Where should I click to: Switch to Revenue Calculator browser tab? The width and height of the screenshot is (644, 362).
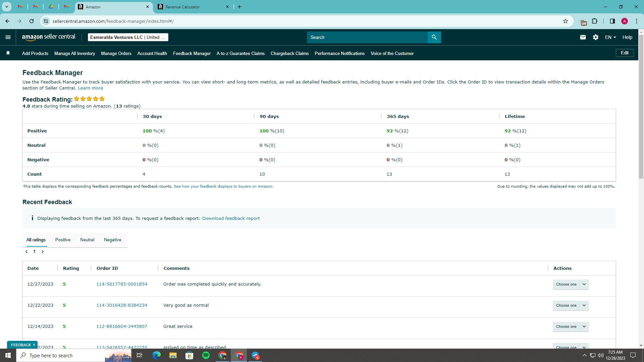click(194, 7)
